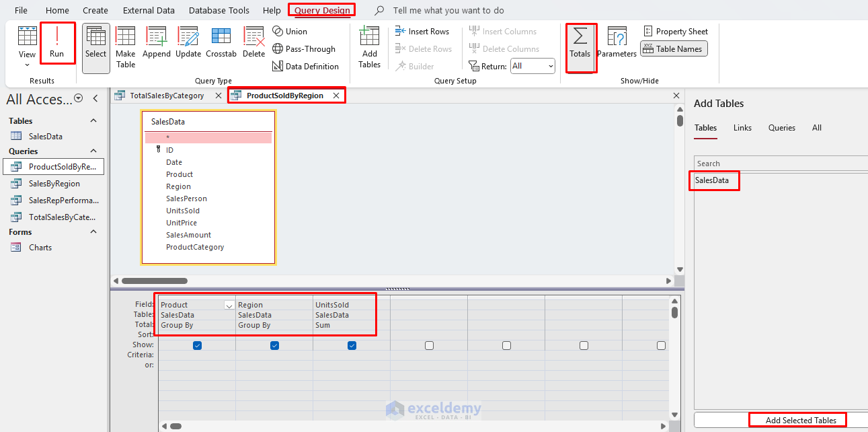Choose Make Table query type
The height and width of the screenshot is (432, 868).
[x=126, y=48]
